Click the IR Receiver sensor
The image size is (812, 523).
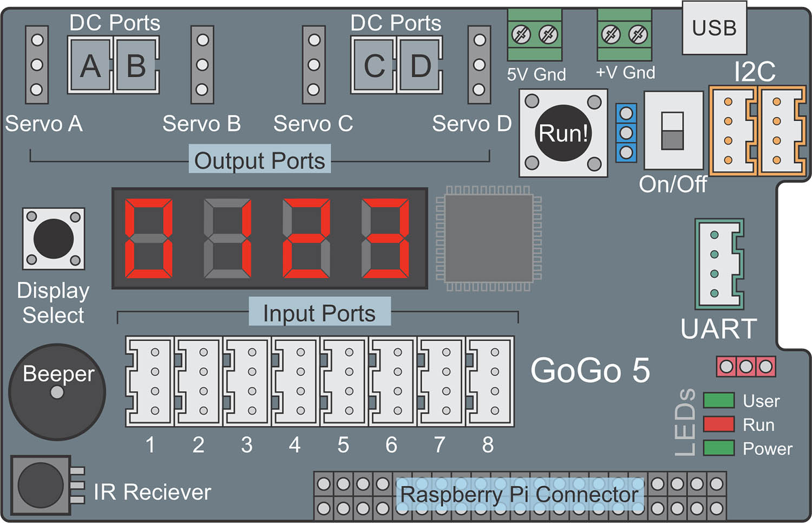pyautogui.click(x=41, y=485)
